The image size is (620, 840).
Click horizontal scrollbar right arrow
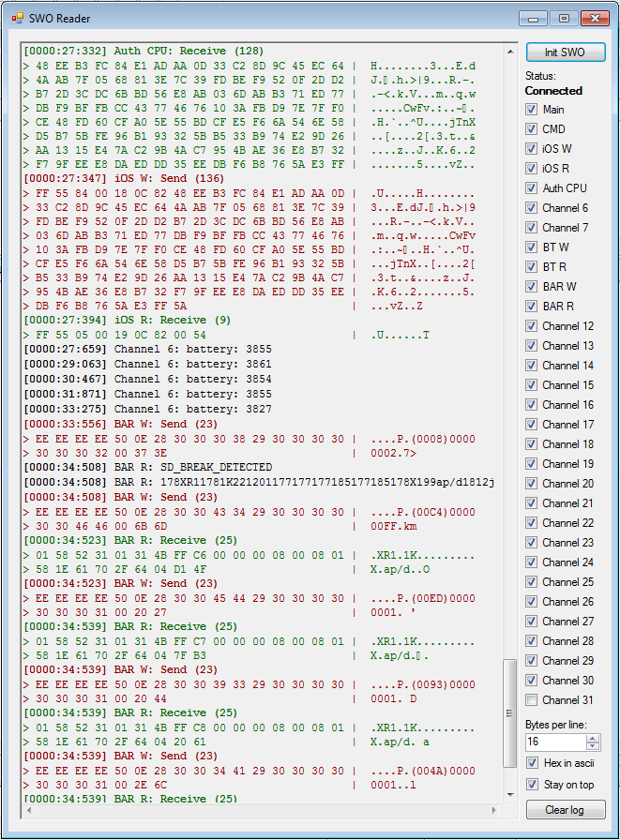pos(494,810)
